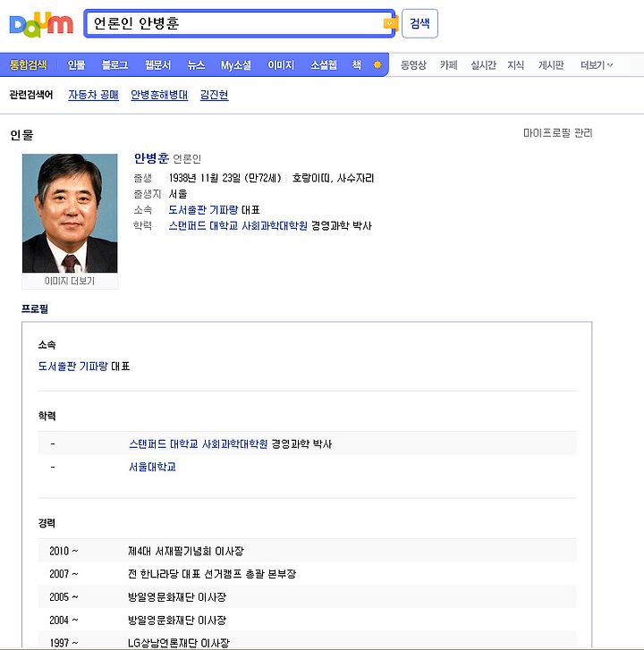Click the 검색 search button

pos(419,23)
